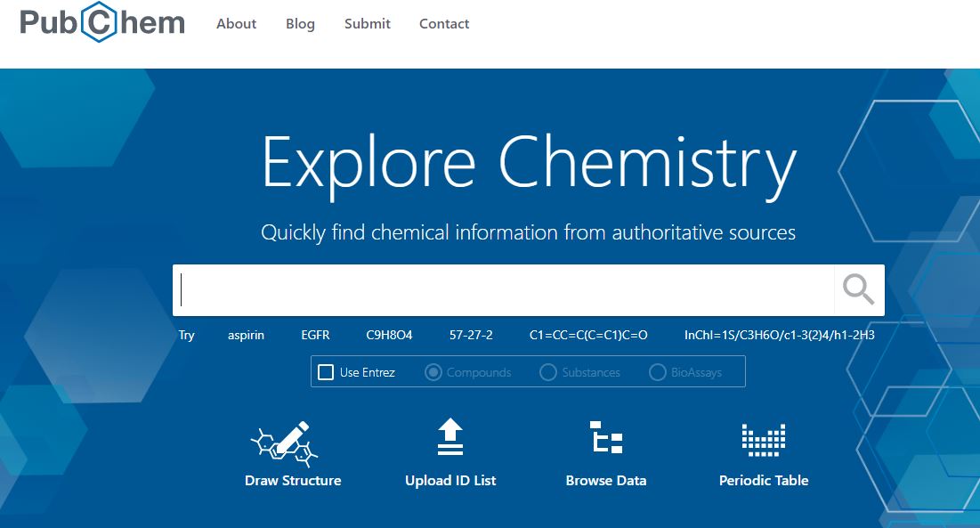Go to the Blog page
The height and width of the screenshot is (528, 980).
pos(300,24)
